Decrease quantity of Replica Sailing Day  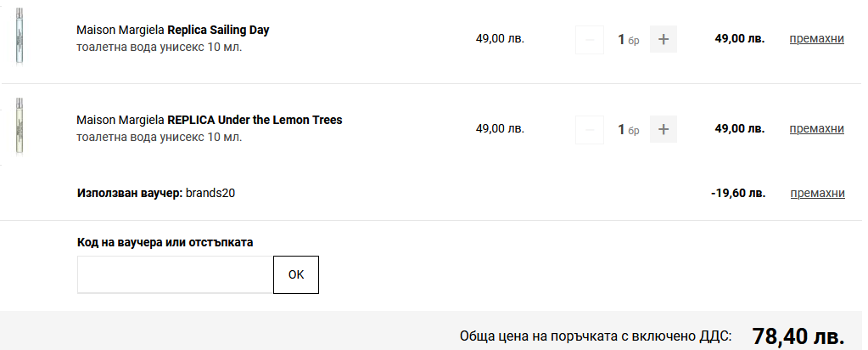590,39
